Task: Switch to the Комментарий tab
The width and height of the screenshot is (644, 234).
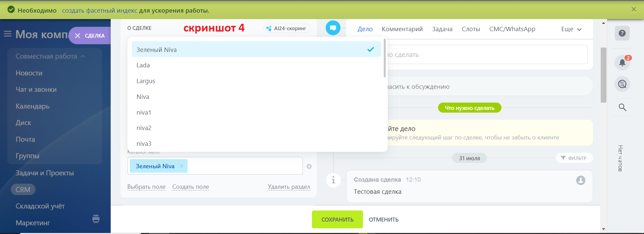Action: click(402, 29)
